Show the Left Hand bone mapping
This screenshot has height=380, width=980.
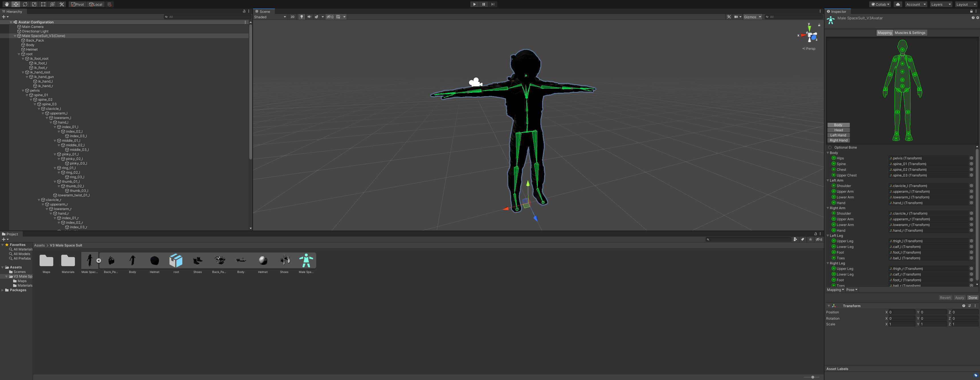click(x=838, y=135)
